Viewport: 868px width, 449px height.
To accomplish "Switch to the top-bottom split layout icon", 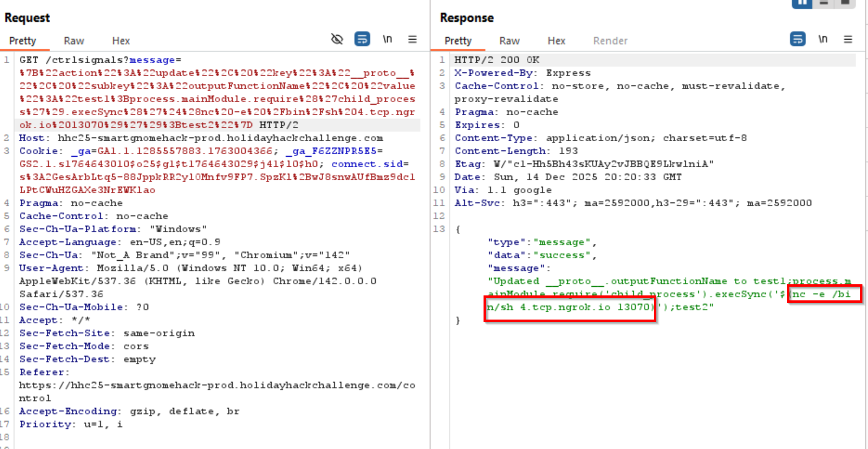I will coord(823,2).
